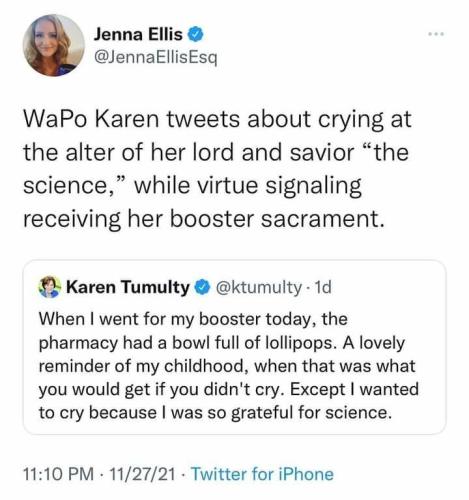Screen dimensions: 469x500
Task: Open Karen Tumulty's small avatar
Action: 50,287
